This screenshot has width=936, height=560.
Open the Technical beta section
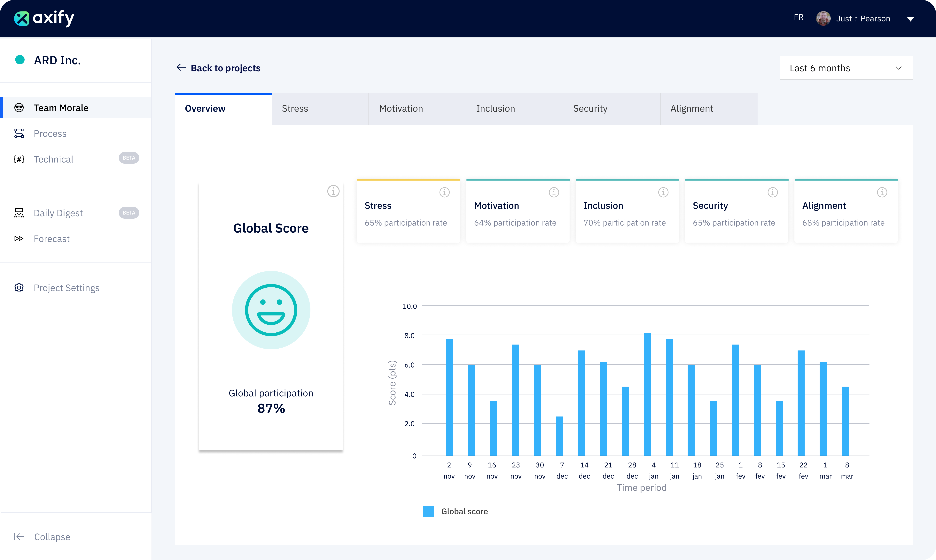tap(53, 159)
